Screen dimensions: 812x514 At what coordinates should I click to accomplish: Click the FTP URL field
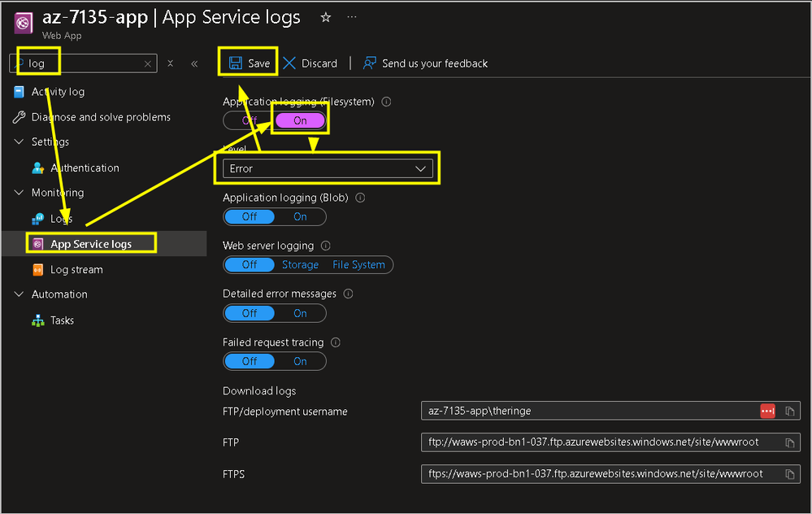tap(610, 442)
